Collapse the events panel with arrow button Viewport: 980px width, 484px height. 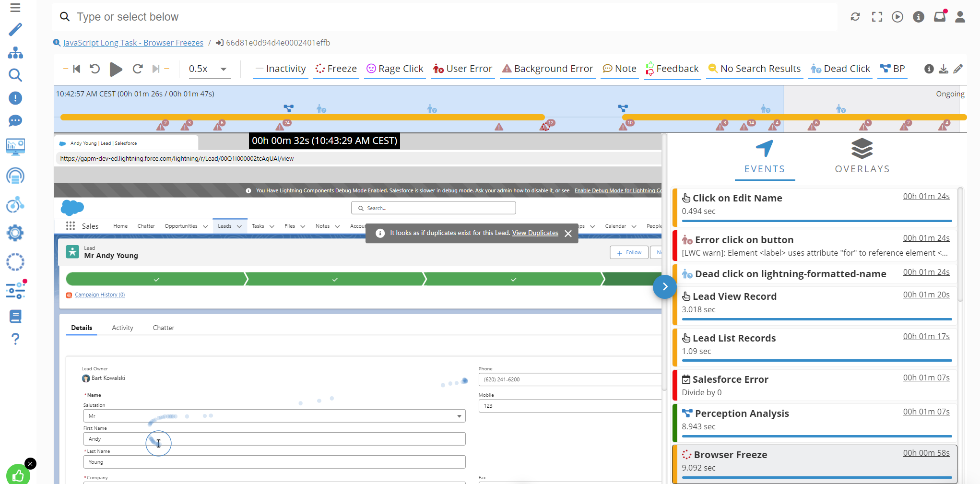pos(665,287)
